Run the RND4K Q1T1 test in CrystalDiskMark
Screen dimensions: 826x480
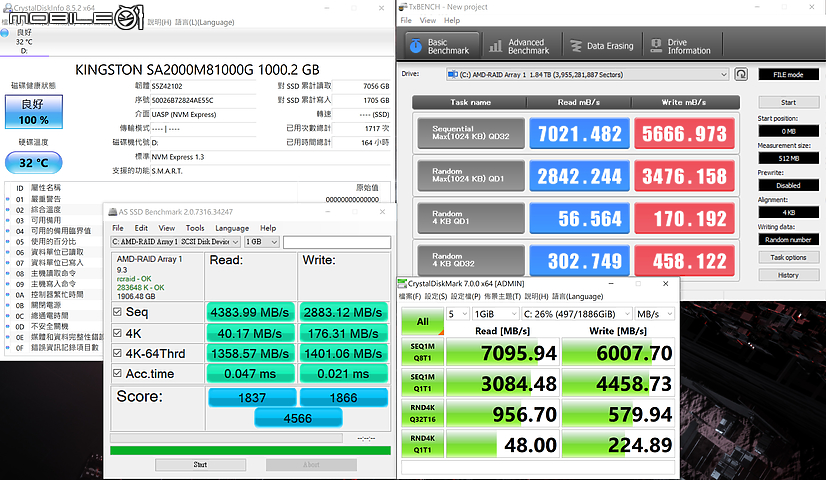[422, 444]
